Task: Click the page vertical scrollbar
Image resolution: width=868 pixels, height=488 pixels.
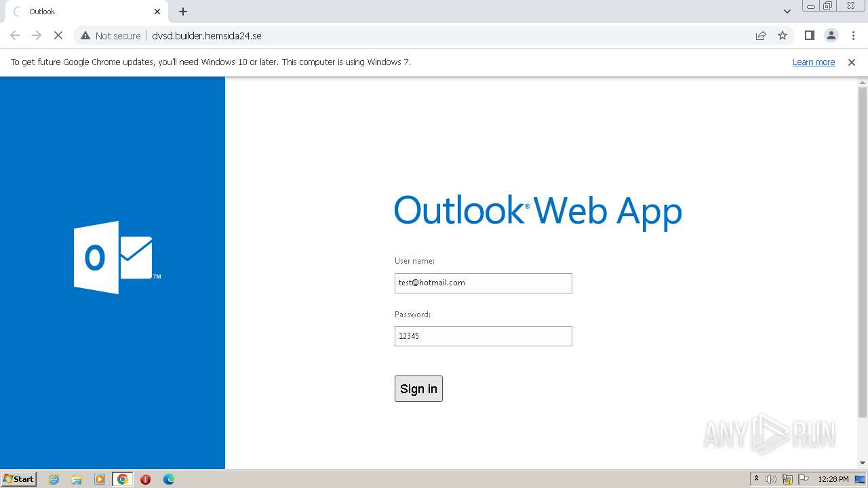Action: click(863, 252)
